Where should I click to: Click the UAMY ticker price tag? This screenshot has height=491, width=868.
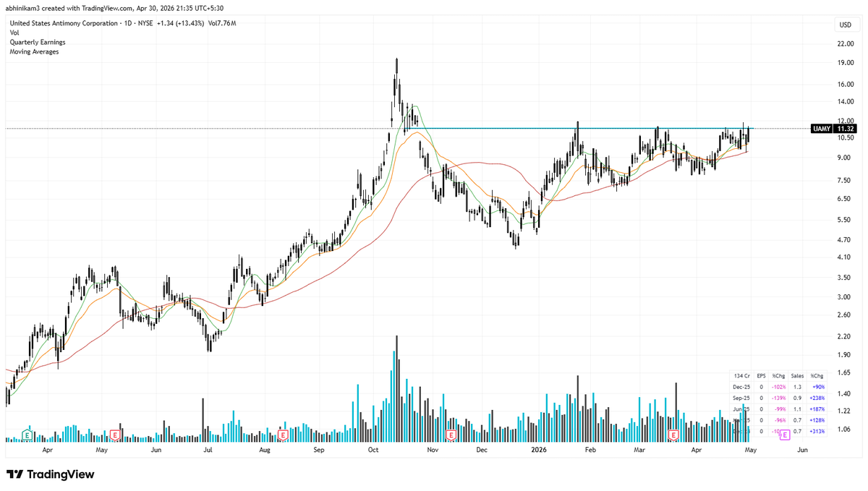click(822, 128)
